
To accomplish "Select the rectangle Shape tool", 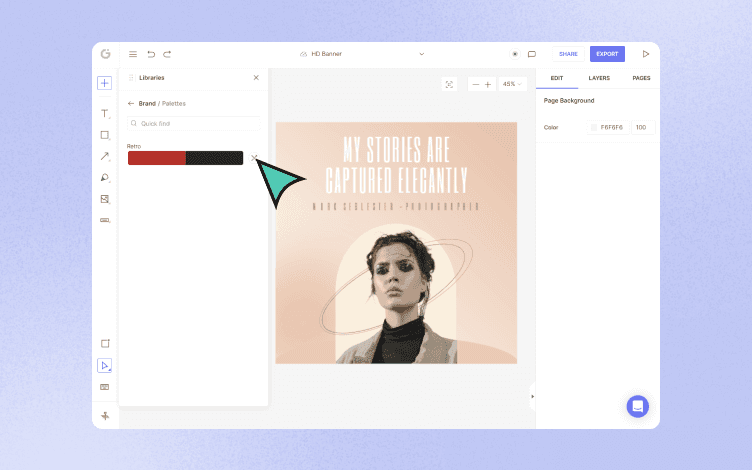I will coord(105,135).
